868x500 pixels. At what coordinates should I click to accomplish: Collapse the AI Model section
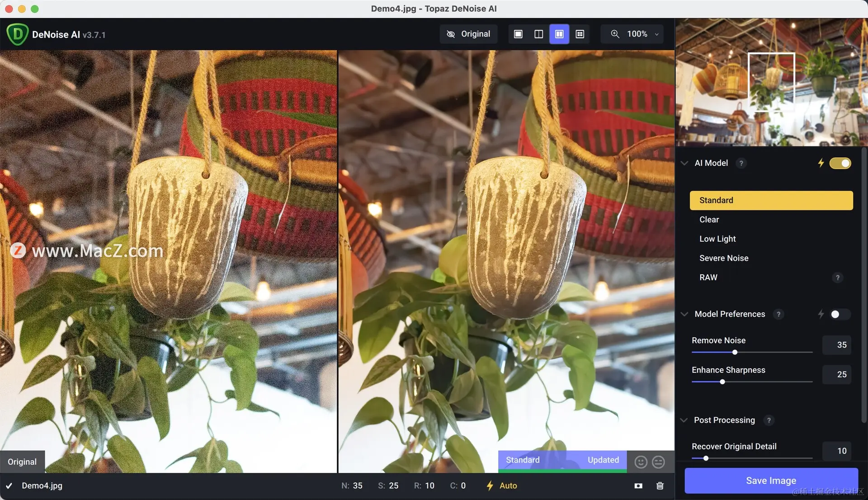(x=684, y=163)
